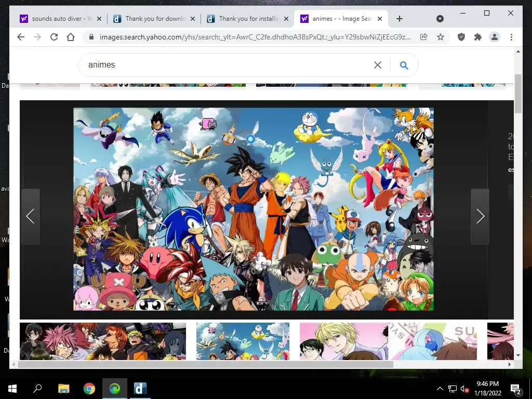Click the 'animes' search box
The image size is (532, 399).
(x=228, y=65)
